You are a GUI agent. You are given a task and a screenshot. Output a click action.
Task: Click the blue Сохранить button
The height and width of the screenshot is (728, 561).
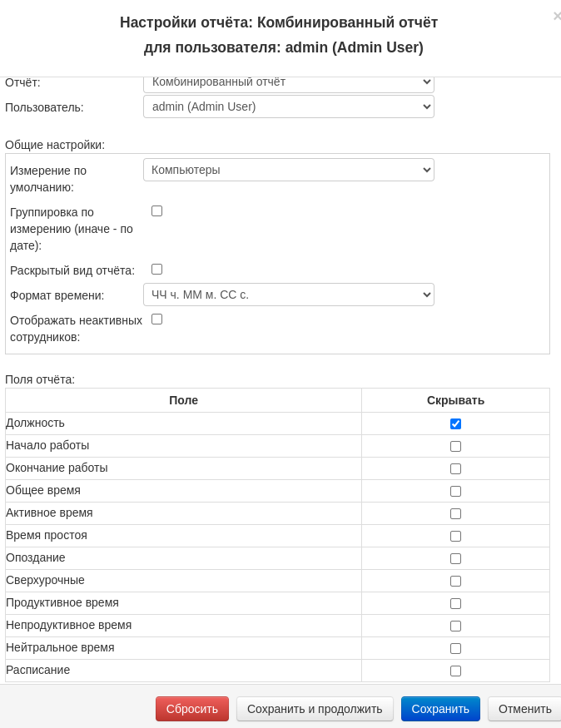point(440,709)
